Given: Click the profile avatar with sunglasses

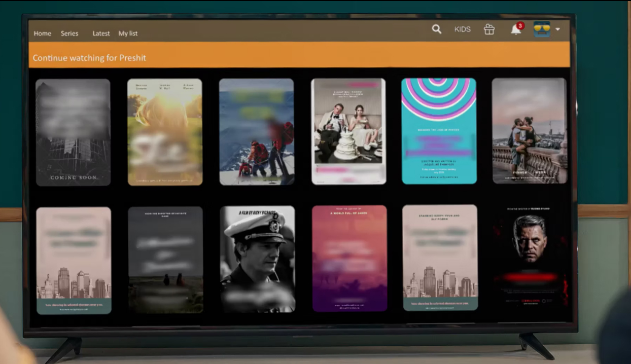Looking at the screenshot, I should (542, 29).
